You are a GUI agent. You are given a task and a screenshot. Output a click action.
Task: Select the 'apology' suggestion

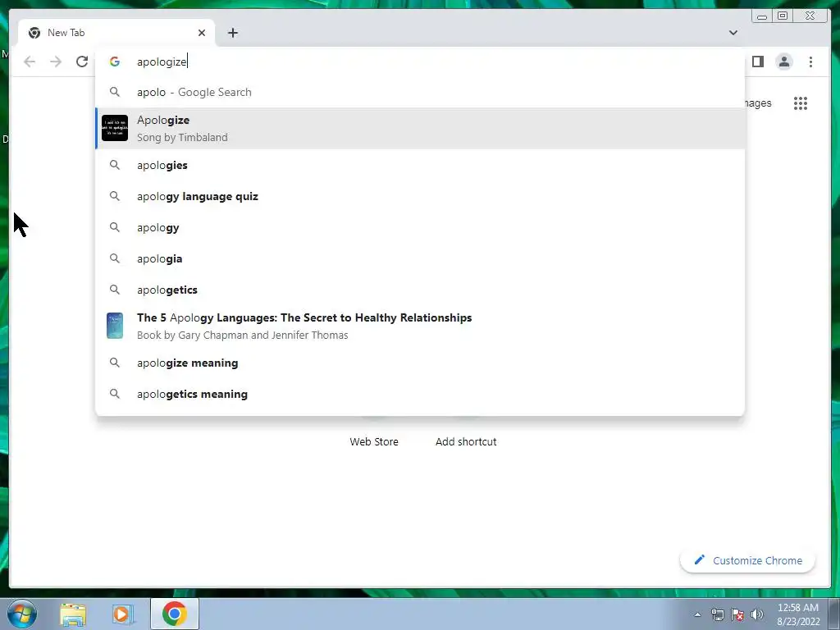(420, 227)
